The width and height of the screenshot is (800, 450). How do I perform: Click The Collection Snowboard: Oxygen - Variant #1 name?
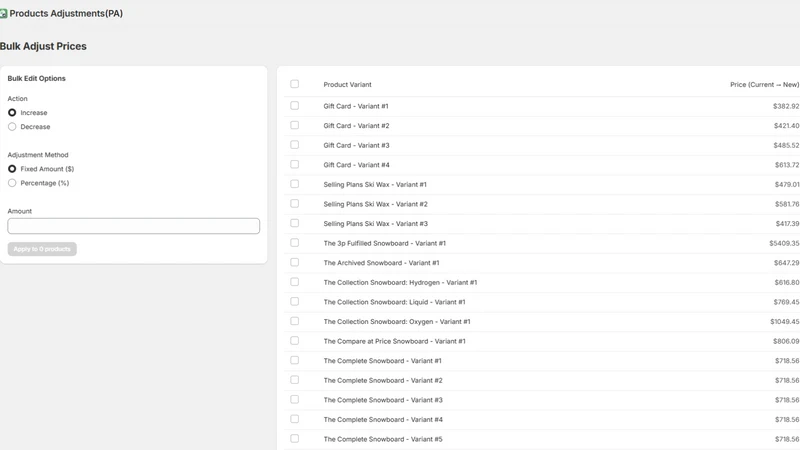click(x=397, y=321)
